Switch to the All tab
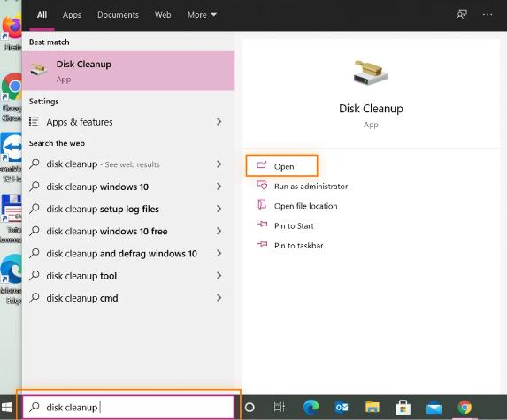The width and height of the screenshot is (507, 420). coord(42,15)
